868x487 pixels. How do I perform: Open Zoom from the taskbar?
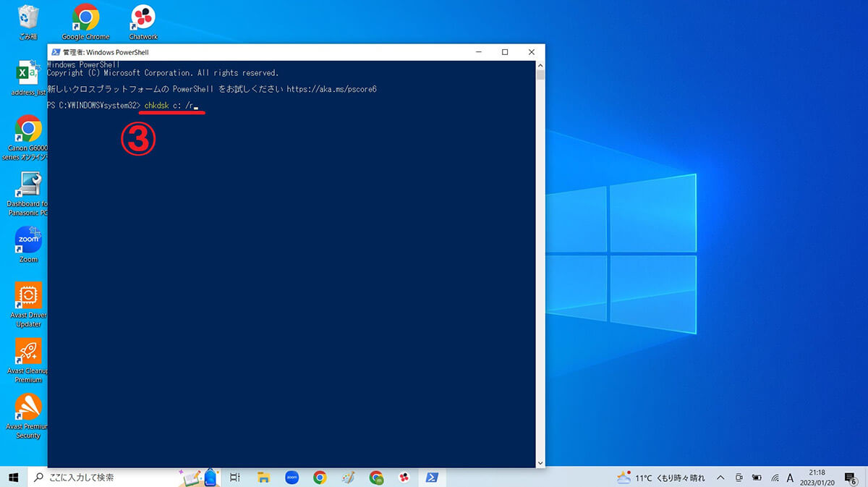click(292, 477)
